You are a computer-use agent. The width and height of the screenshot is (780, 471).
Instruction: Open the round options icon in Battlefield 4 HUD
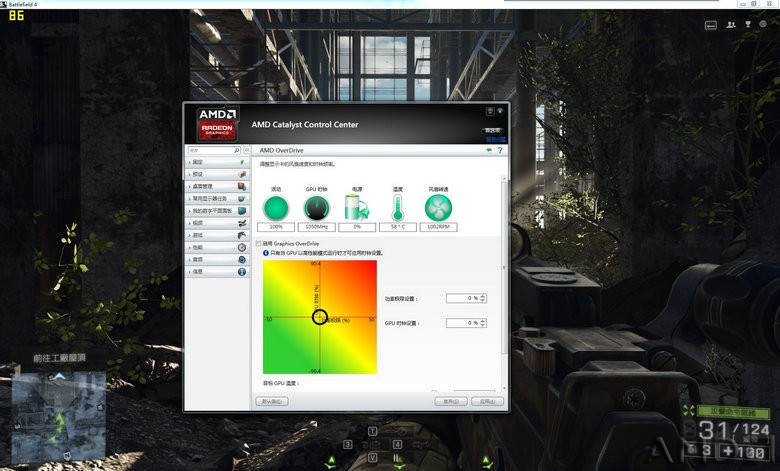763,24
